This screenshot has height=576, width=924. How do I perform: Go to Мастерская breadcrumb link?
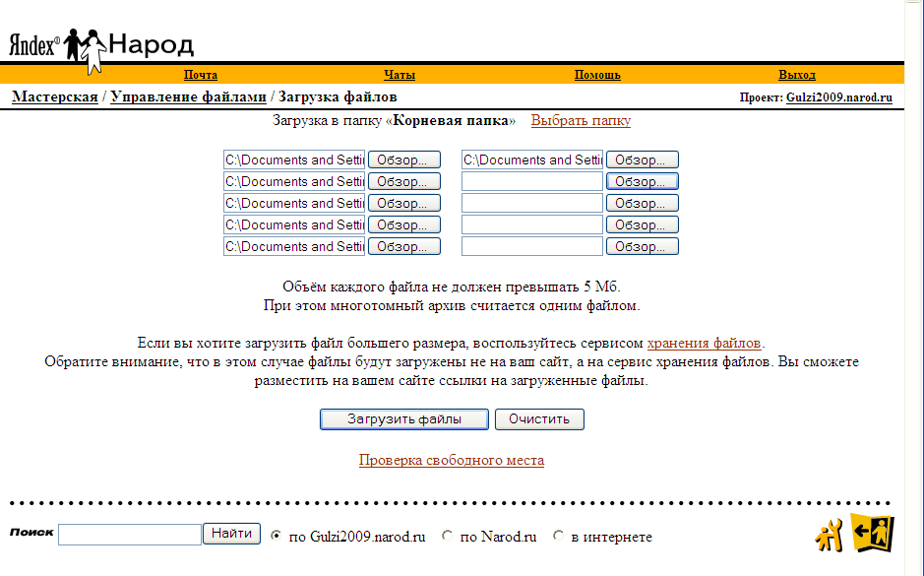pos(55,96)
